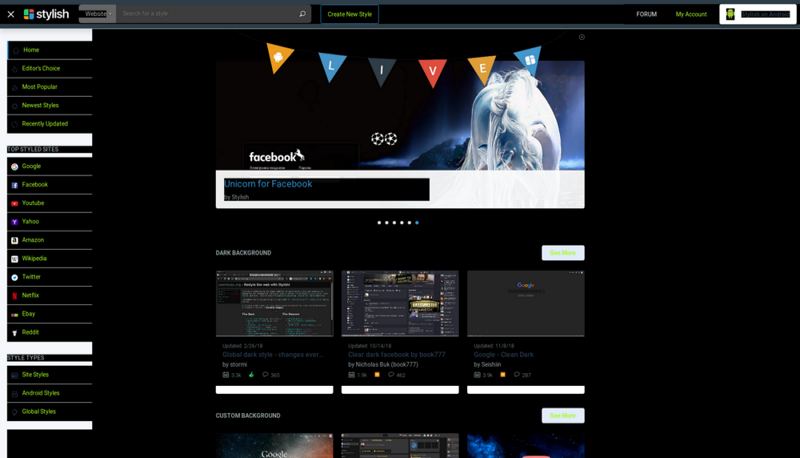Select Home in the sidebar
This screenshot has width=800, height=458.
click(50, 50)
